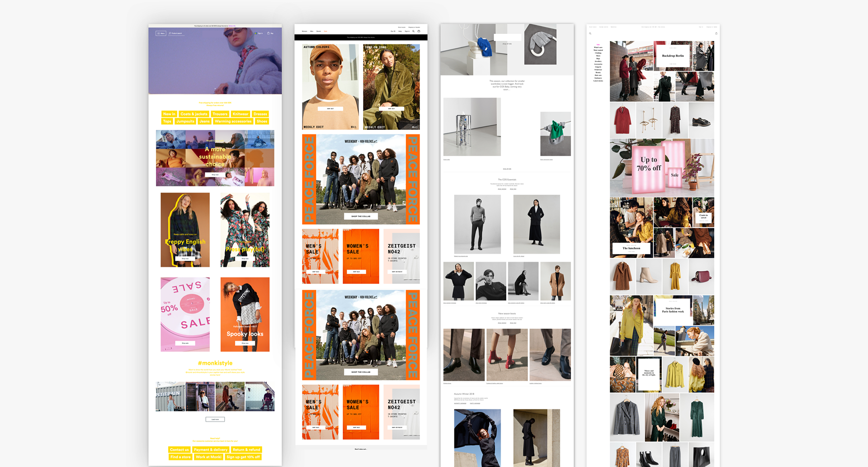Click the Weekday search magnifier icon
868x467 pixels.
coord(413,31)
